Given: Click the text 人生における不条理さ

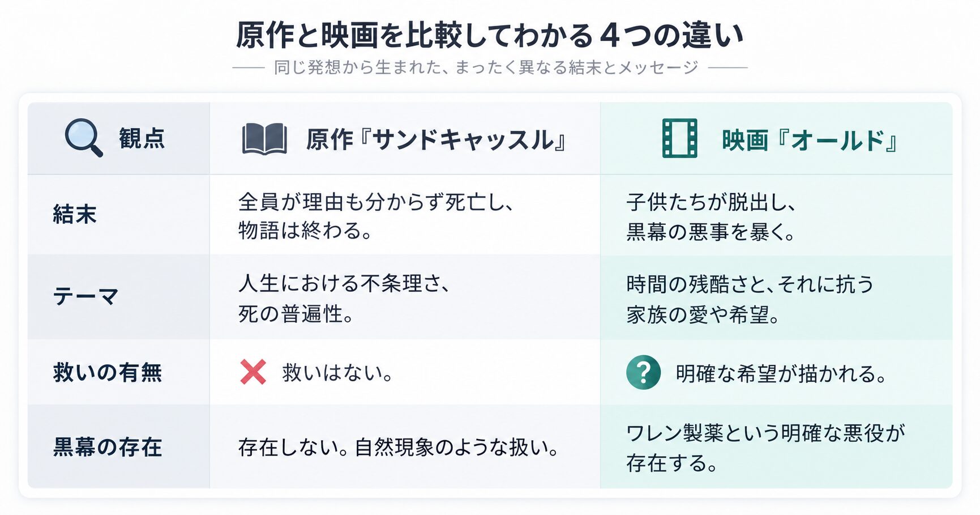Looking at the screenshot, I should (345, 283).
